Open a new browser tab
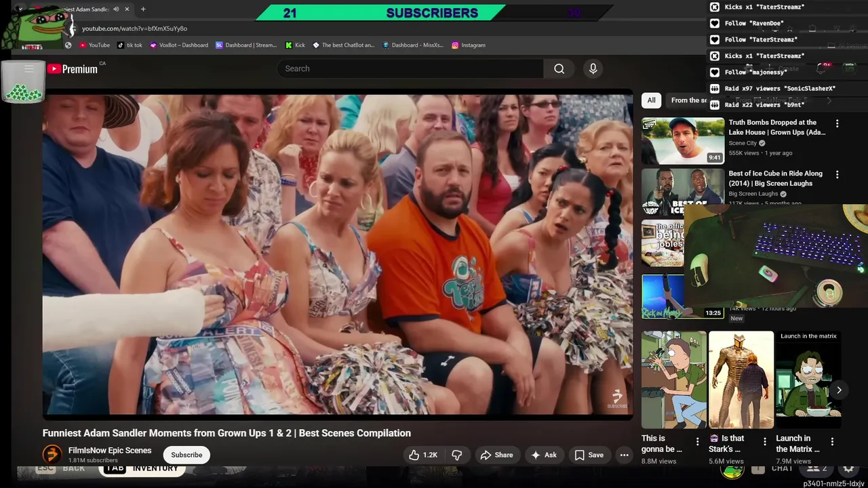The width and height of the screenshot is (868, 488). (143, 9)
